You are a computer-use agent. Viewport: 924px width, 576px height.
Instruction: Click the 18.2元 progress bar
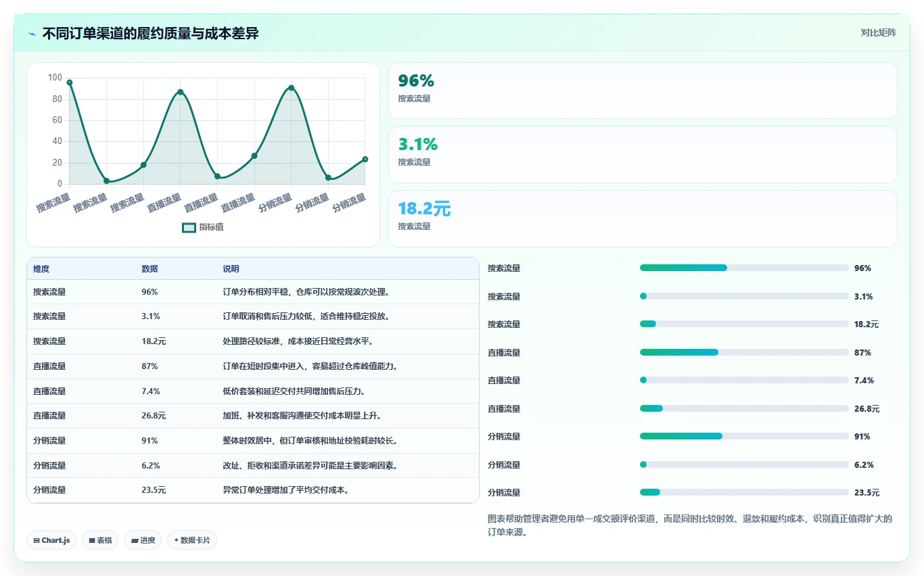744,324
